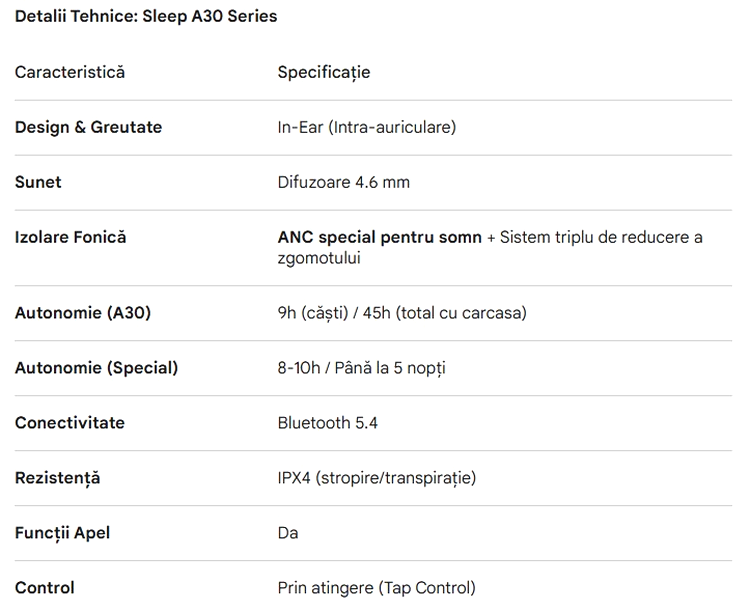
Task: Click the "Caracteristică" column header
Action: pos(70,72)
